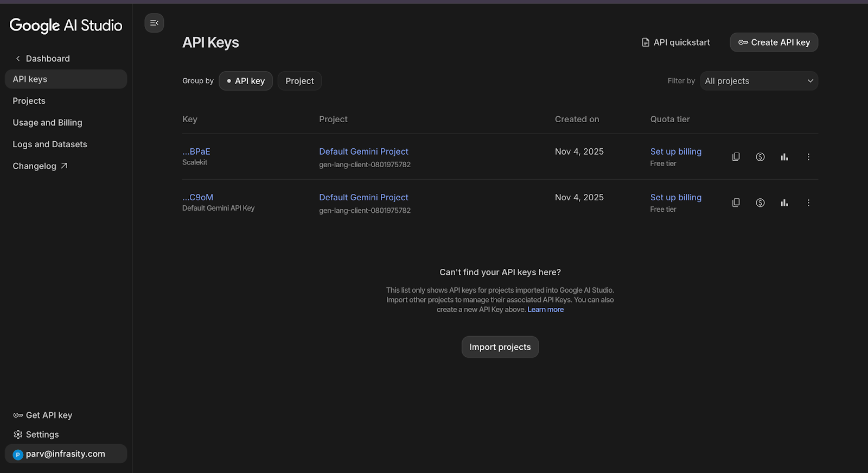Click the Project column header
Screen dimensions: 868x473
[x=333, y=119]
